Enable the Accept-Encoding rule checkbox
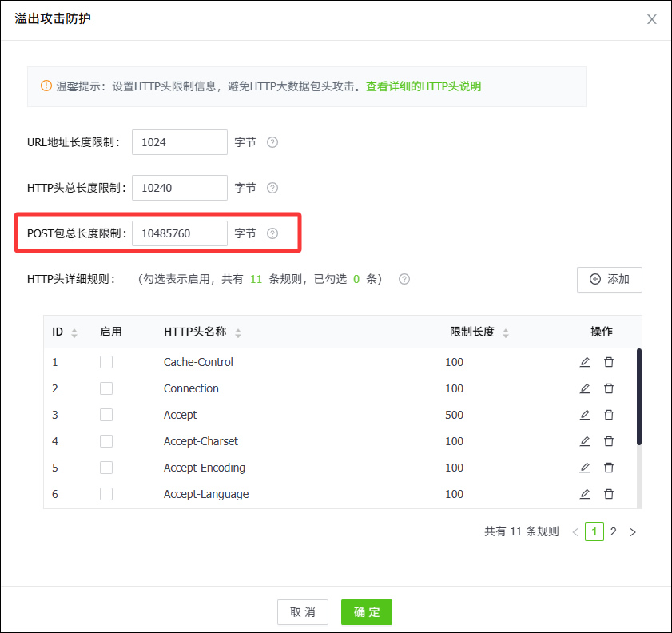This screenshot has width=672, height=633. 106,468
